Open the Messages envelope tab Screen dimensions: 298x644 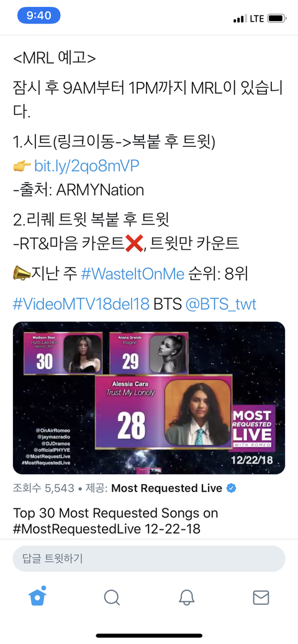(261, 598)
